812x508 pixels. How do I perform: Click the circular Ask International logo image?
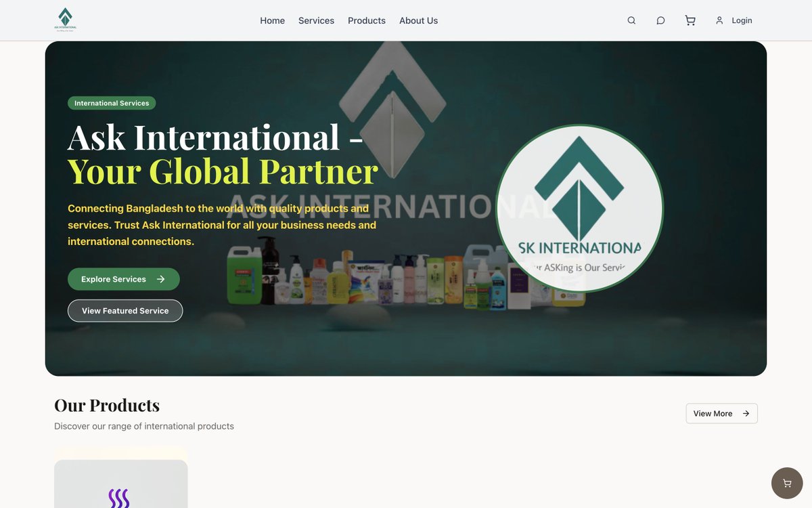click(x=579, y=209)
